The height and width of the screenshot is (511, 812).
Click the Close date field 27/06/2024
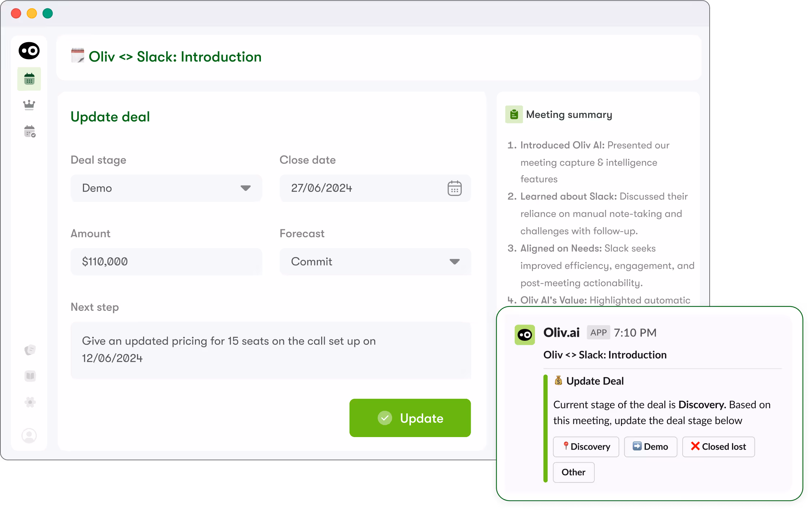point(360,188)
